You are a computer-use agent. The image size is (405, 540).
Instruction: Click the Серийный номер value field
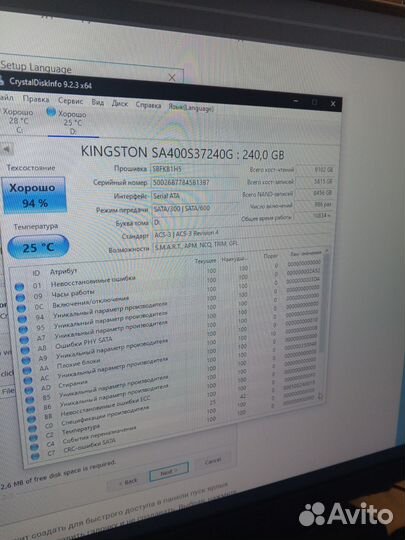coord(195,183)
